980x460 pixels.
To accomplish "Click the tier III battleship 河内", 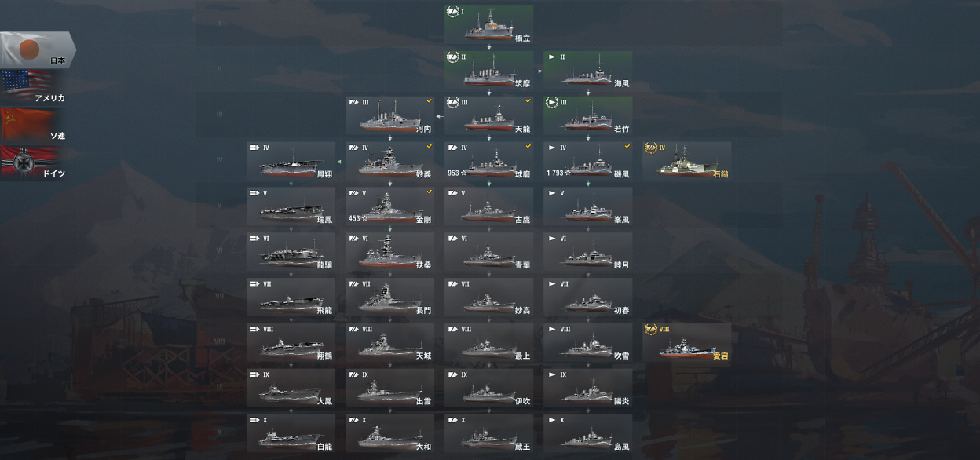I will tap(389, 115).
